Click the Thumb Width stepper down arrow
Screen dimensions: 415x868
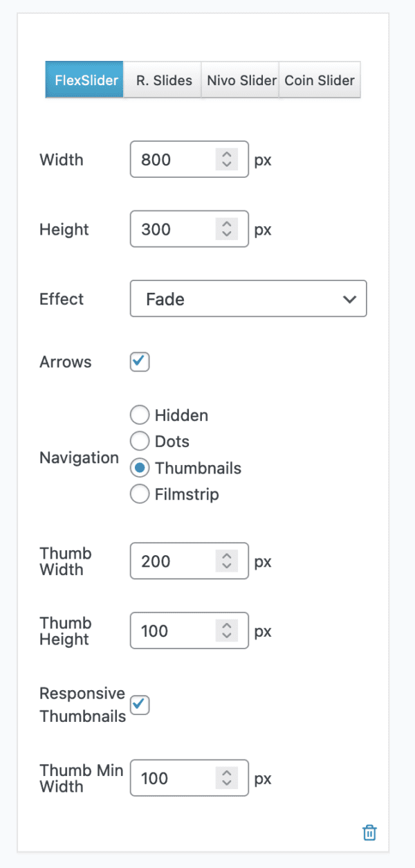click(226, 566)
